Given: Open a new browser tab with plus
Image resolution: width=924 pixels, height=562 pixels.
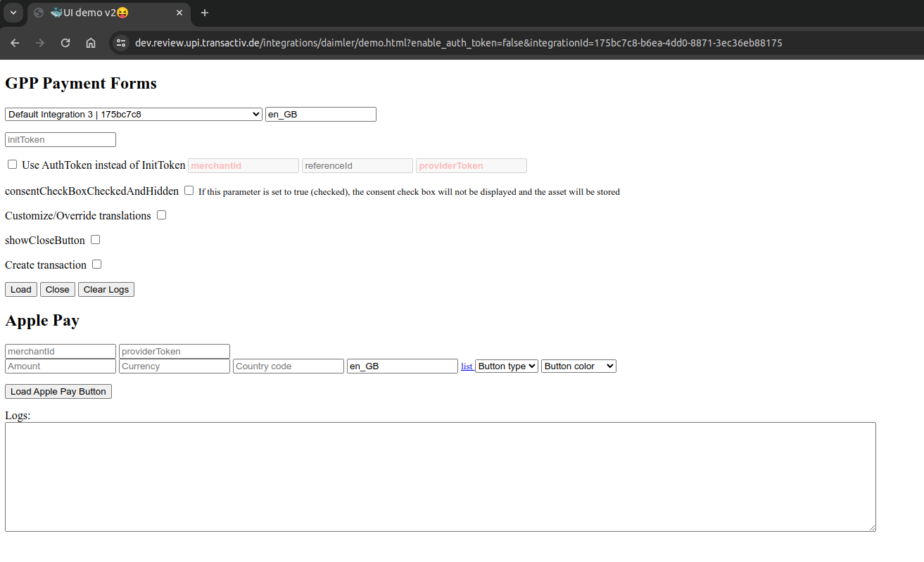Looking at the screenshot, I should tap(205, 13).
